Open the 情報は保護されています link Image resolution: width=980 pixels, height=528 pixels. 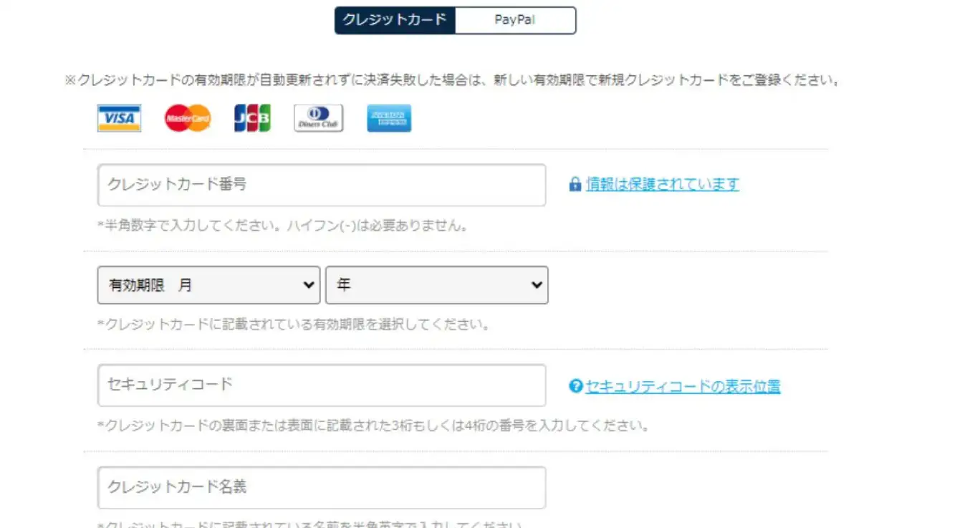pyautogui.click(x=662, y=184)
